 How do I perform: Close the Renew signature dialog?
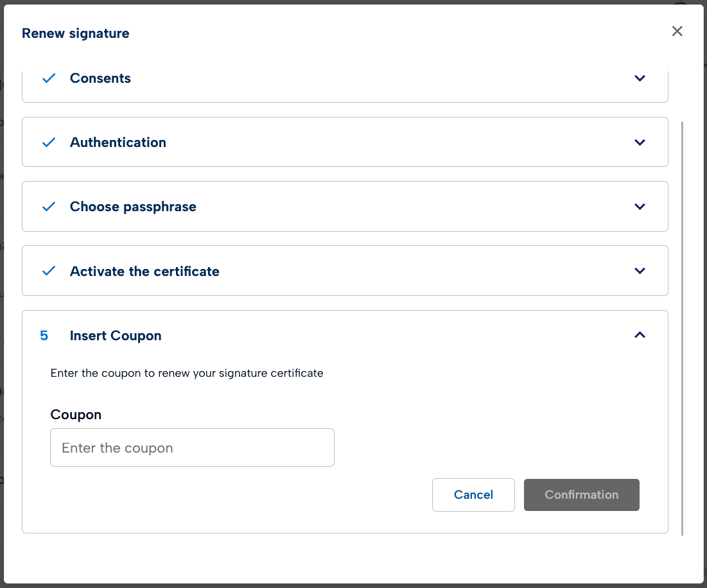click(x=677, y=31)
